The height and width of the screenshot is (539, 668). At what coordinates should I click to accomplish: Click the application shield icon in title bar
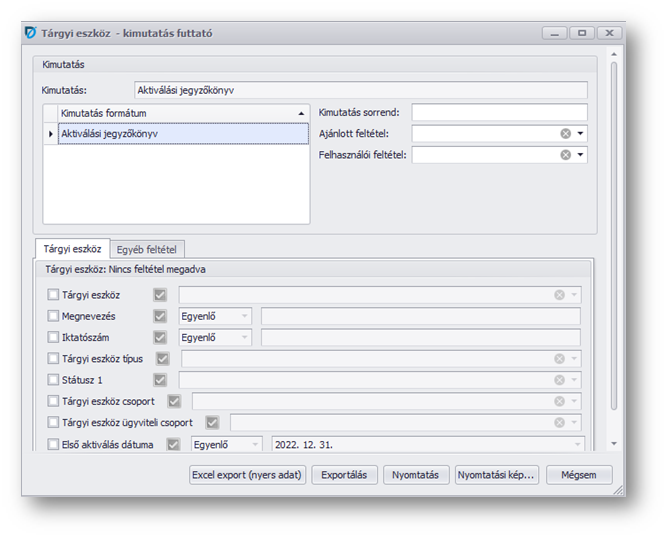pos(30,33)
